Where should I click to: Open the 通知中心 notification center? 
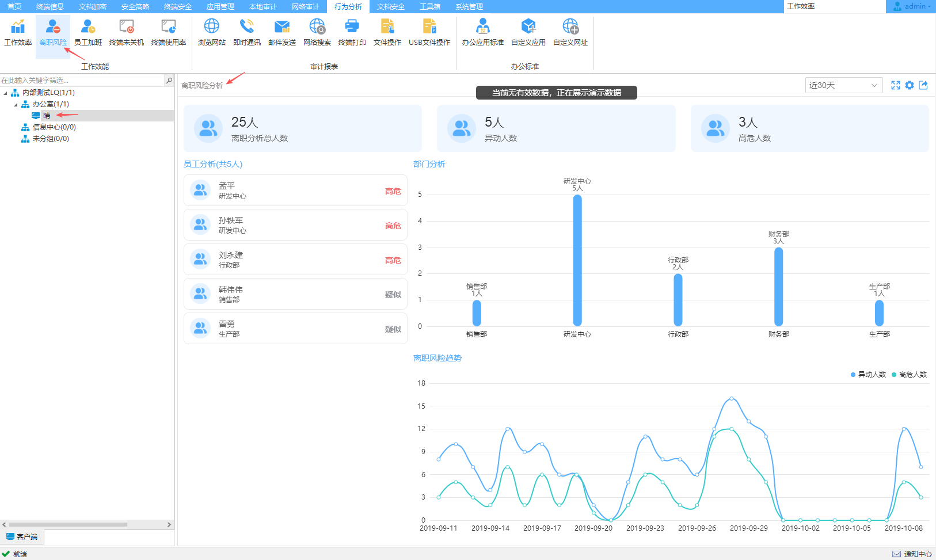912,554
